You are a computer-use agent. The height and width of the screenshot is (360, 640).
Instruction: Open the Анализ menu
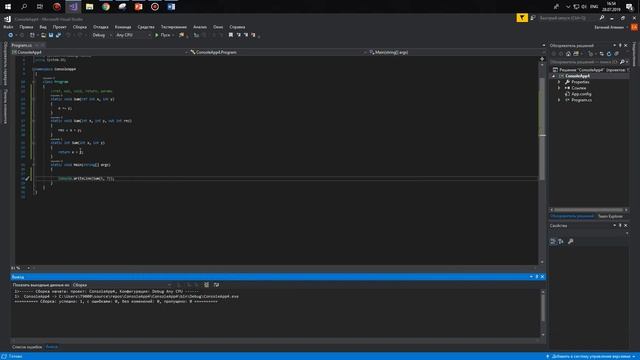(200, 27)
